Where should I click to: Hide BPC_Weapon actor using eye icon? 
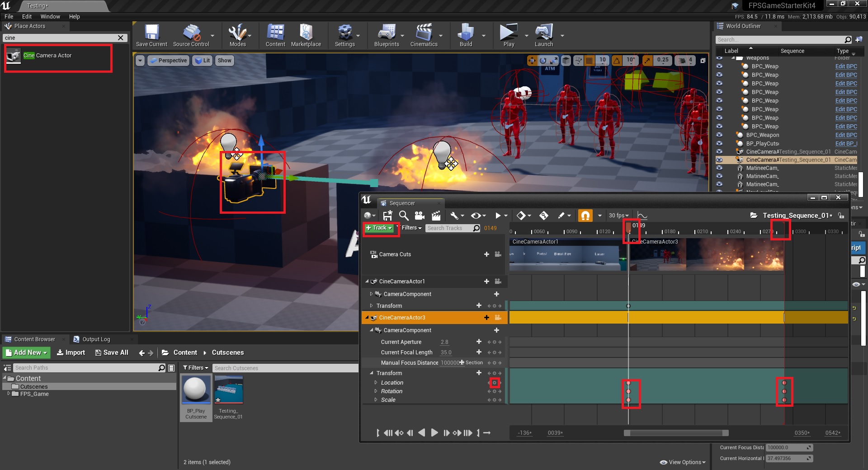(719, 135)
